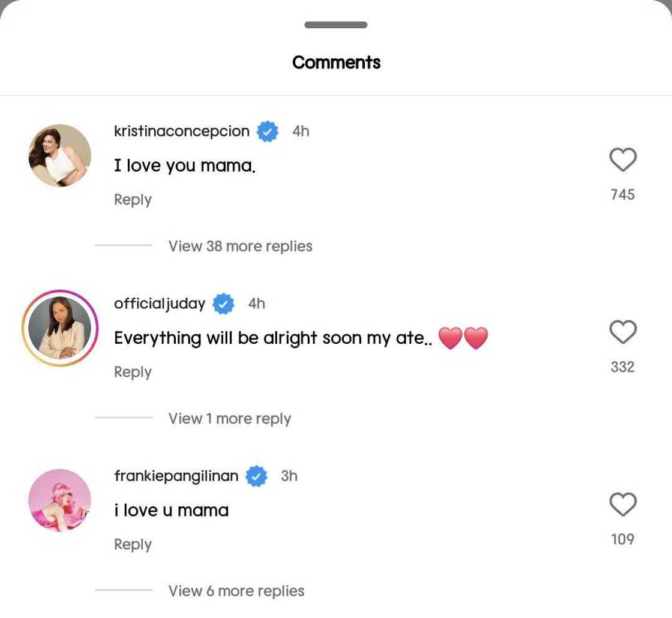Tap the drag handle atop Comments sheet
672x618 pixels.
pyautogui.click(x=336, y=25)
